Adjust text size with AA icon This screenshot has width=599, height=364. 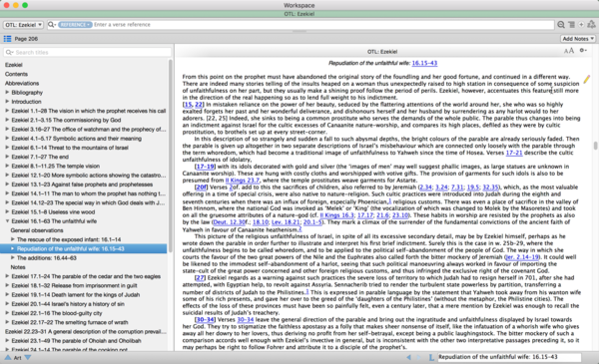(569, 51)
